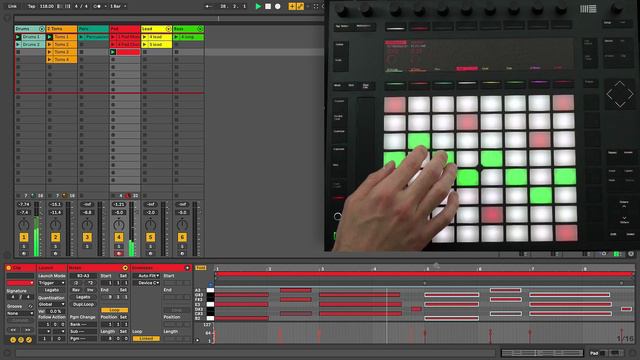Open the Quantization Global dropdown
Screen dimensions: 640x360
(x=51, y=304)
